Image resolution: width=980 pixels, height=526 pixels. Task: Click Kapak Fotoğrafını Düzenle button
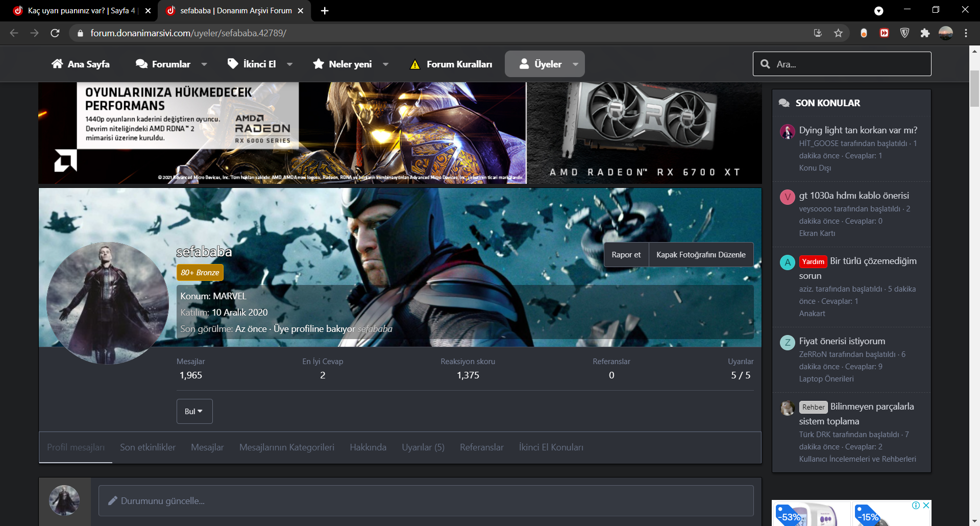[x=701, y=254]
